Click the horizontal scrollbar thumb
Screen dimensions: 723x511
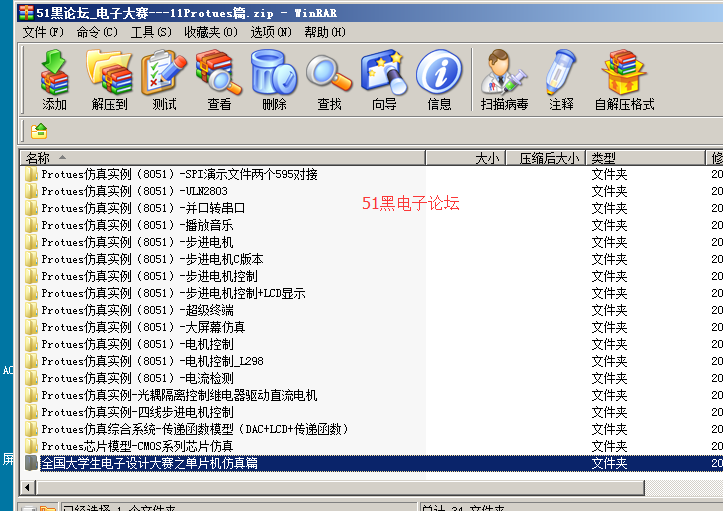[x=340, y=487]
